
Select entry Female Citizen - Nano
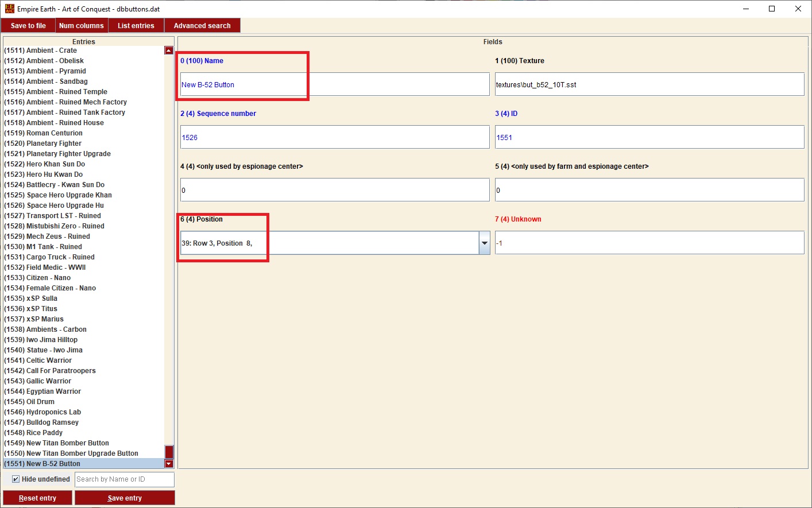[84, 288]
